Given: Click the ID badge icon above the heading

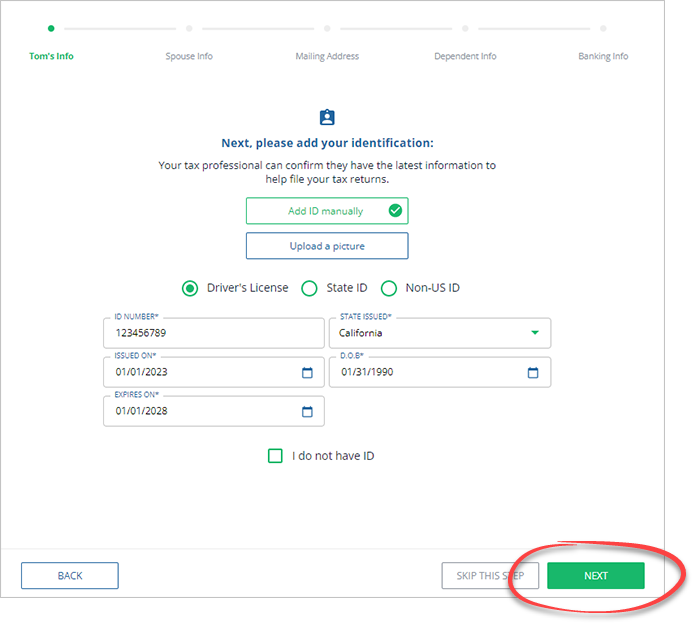Looking at the screenshot, I should coord(327,117).
